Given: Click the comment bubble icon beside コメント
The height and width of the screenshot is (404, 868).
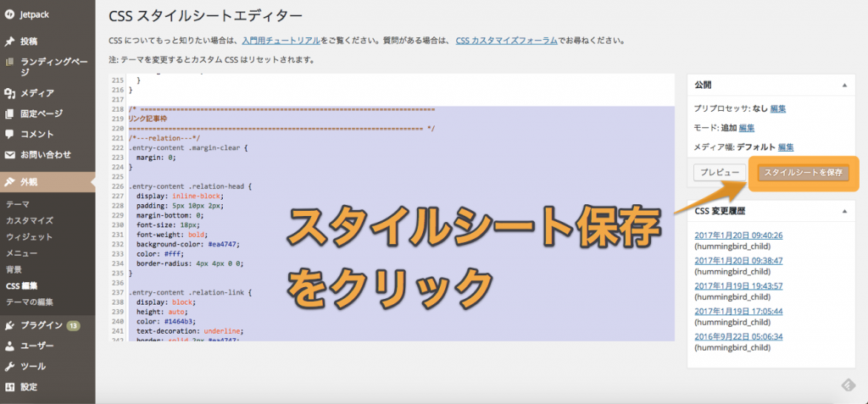Looking at the screenshot, I should pos(8,134).
